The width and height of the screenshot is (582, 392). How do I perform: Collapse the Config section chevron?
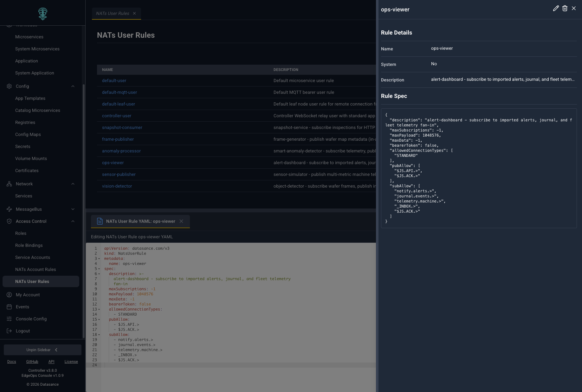coord(73,86)
